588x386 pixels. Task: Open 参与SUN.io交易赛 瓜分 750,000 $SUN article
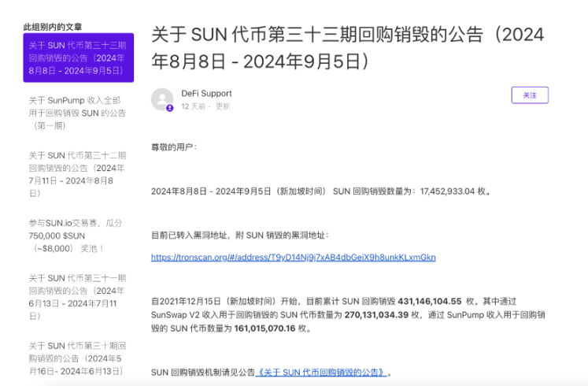(76, 236)
